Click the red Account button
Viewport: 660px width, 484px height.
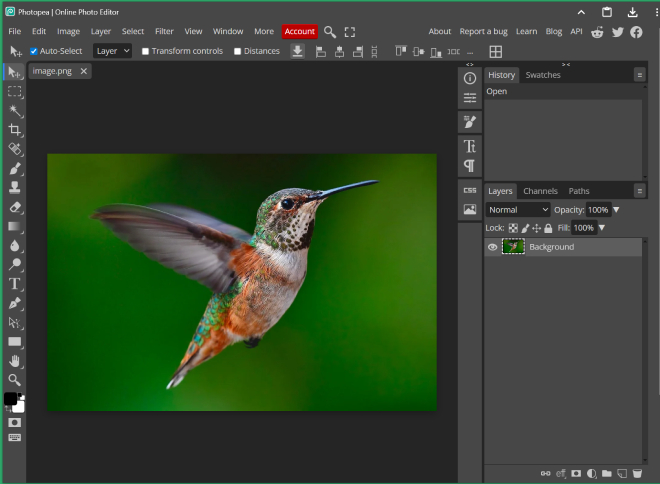[x=299, y=31]
